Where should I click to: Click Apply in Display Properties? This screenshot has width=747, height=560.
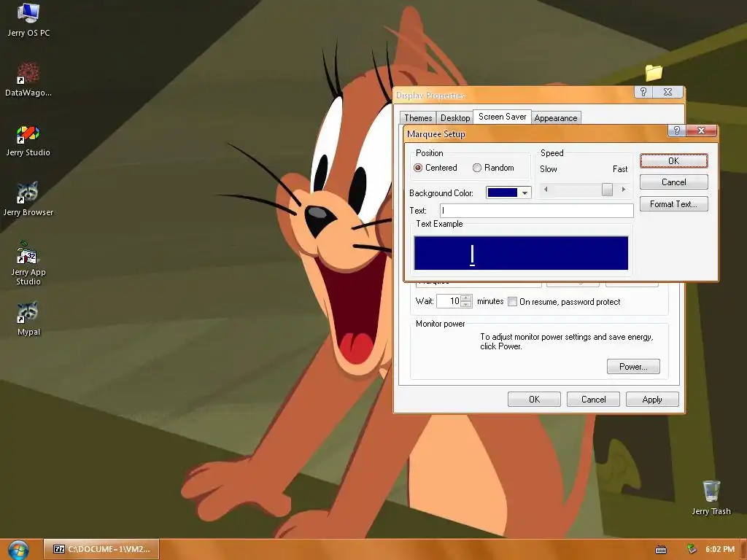[x=652, y=400]
